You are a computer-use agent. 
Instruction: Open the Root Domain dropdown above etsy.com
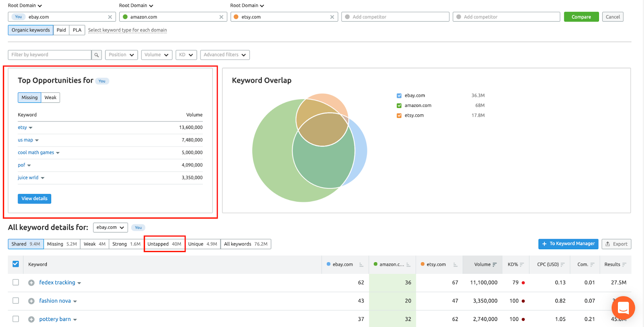pos(247,6)
